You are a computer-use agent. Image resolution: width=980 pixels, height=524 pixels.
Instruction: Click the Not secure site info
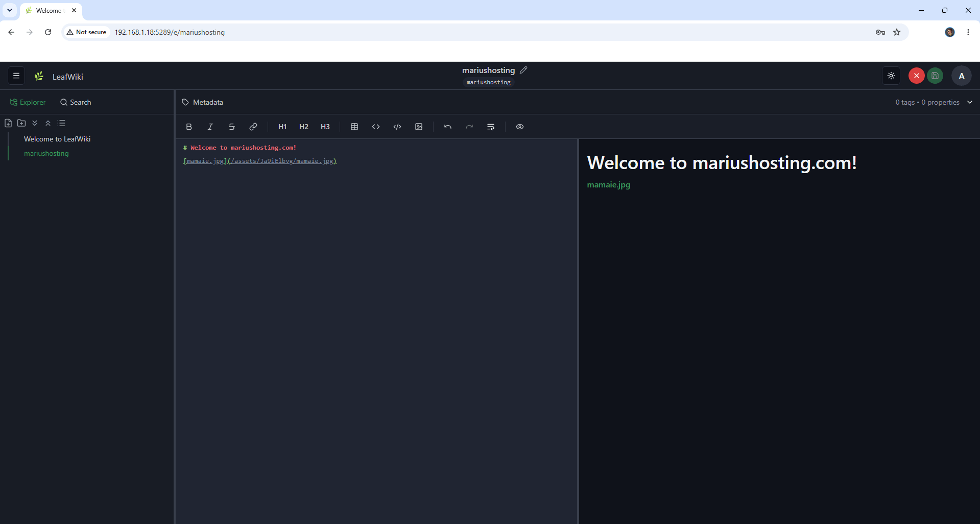[86, 32]
